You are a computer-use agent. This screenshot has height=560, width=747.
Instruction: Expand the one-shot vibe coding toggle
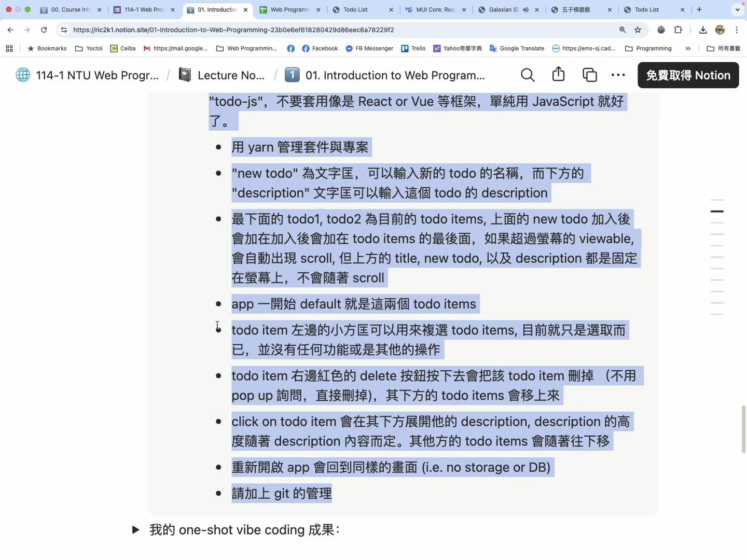point(135,530)
